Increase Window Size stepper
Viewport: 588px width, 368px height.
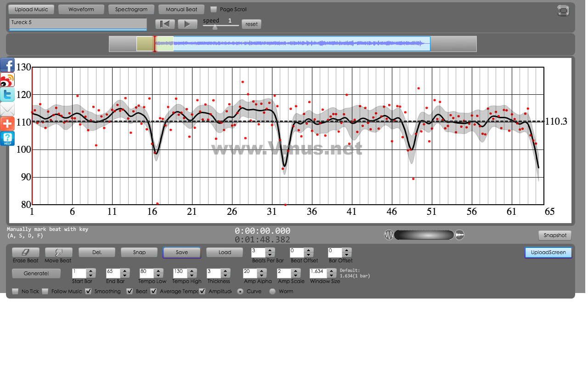click(332, 271)
